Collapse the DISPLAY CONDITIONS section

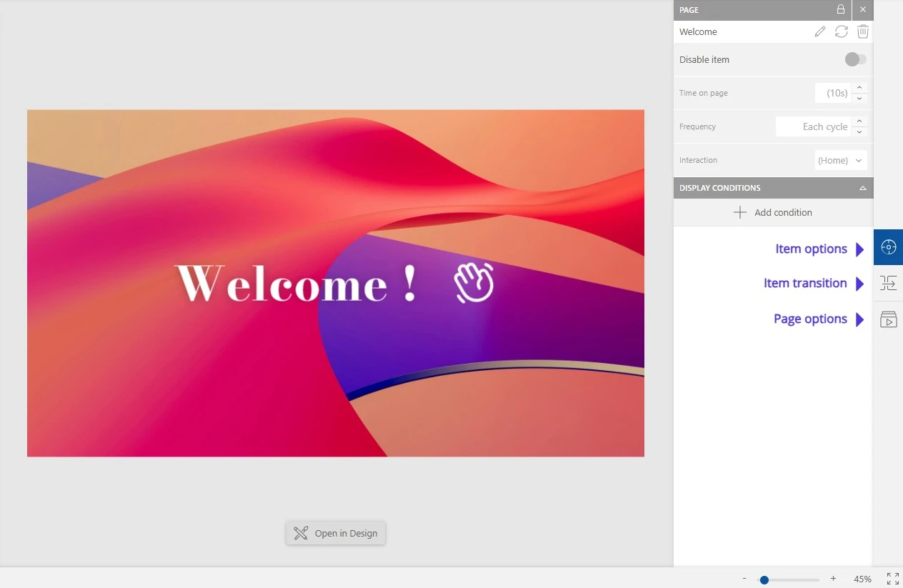[x=862, y=188]
